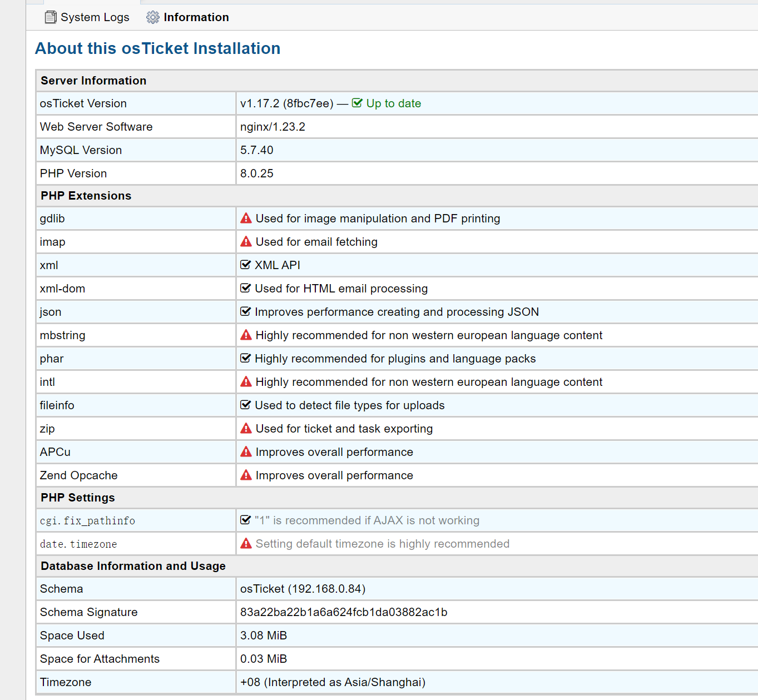Image resolution: width=758 pixels, height=700 pixels.
Task: Open the System Logs tab
Action: pos(95,17)
